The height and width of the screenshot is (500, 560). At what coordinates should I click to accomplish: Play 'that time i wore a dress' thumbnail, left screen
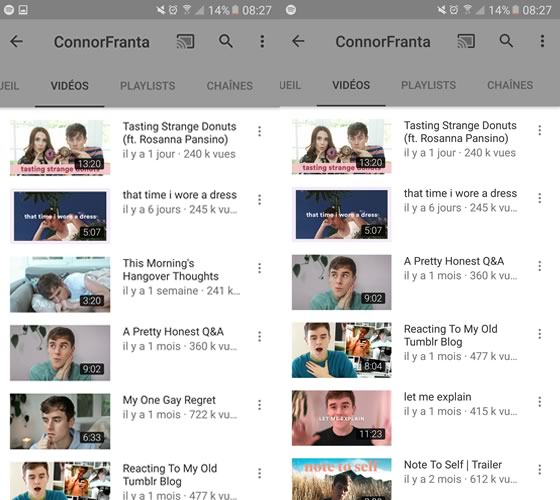(x=60, y=216)
